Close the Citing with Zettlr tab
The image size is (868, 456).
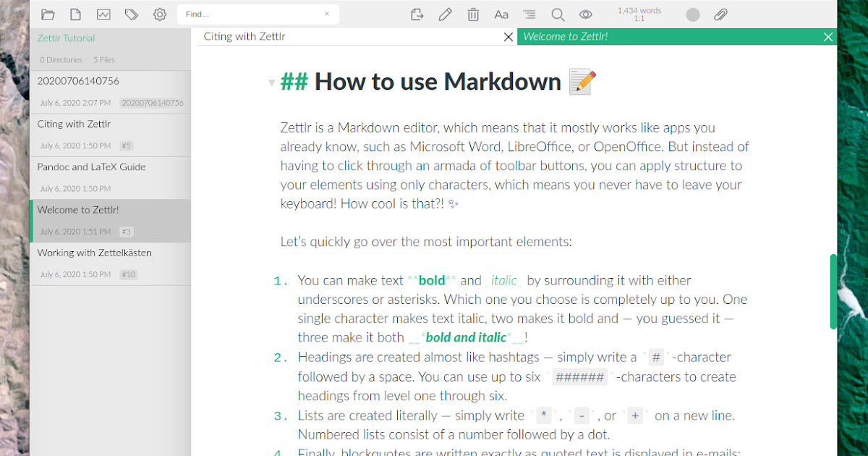point(509,37)
